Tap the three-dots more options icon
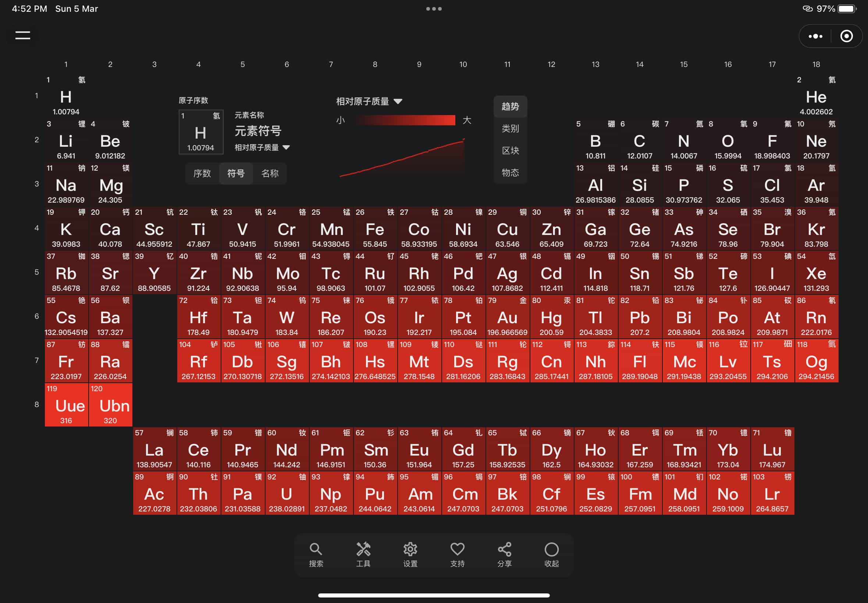The image size is (868, 603). tap(815, 36)
